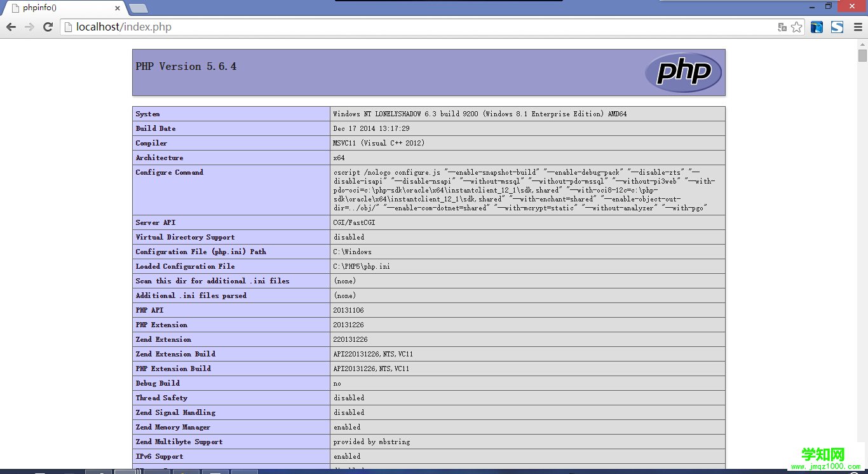Click the System row label

147,114
